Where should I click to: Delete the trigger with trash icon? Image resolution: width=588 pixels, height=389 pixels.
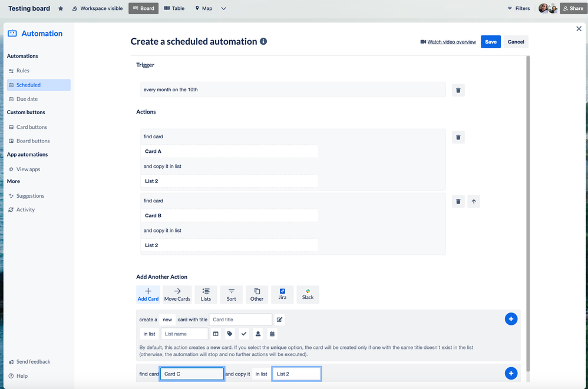pos(458,90)
